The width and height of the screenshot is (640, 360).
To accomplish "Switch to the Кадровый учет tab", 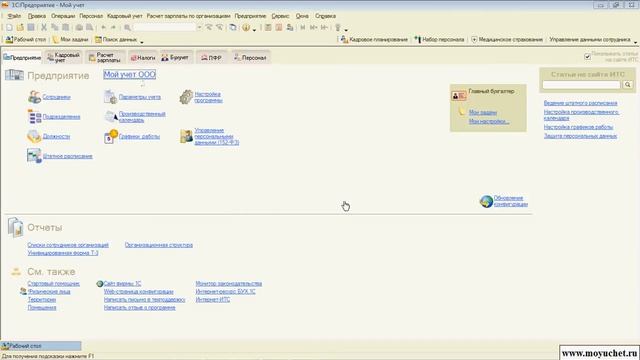I will point(63,58).
